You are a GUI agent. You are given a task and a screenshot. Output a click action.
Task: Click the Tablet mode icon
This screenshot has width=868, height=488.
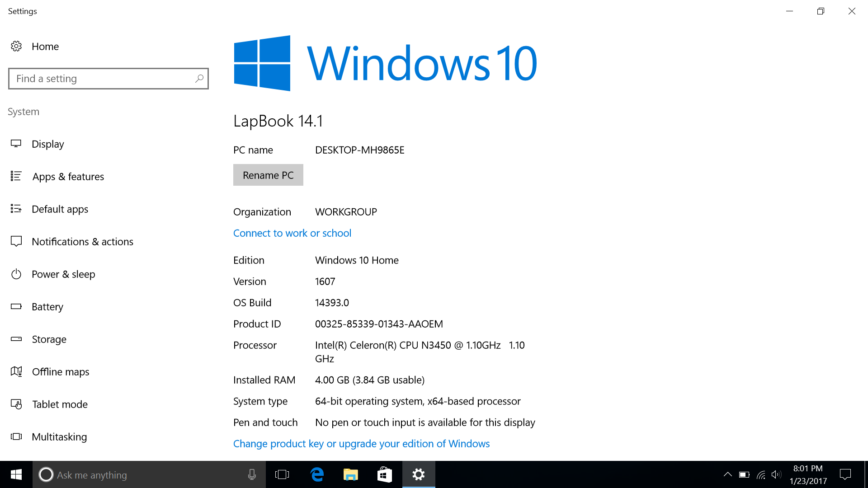point(16,404)
